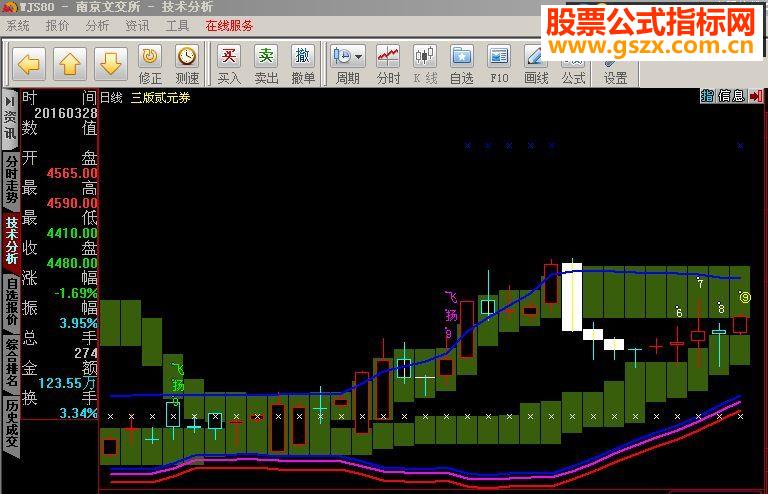Open the 工具 menu
Viewport: 768px width, 494px height.
(177, 25)
